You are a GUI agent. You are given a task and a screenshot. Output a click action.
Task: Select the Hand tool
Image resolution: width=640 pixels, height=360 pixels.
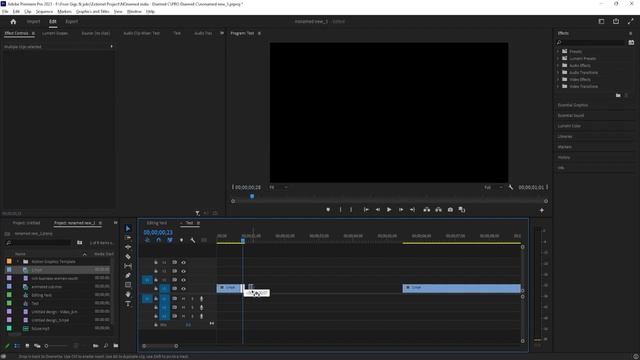click(x=128, y=294)
